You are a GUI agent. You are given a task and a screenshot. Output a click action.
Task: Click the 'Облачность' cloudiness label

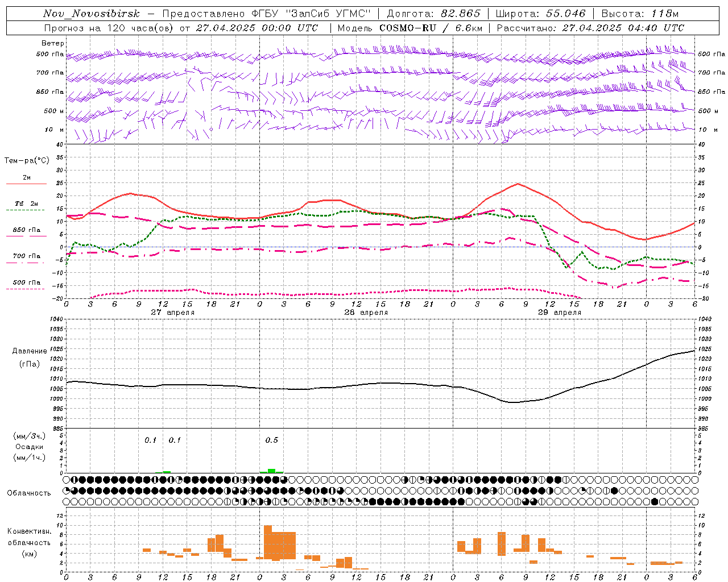coord(29,493)
